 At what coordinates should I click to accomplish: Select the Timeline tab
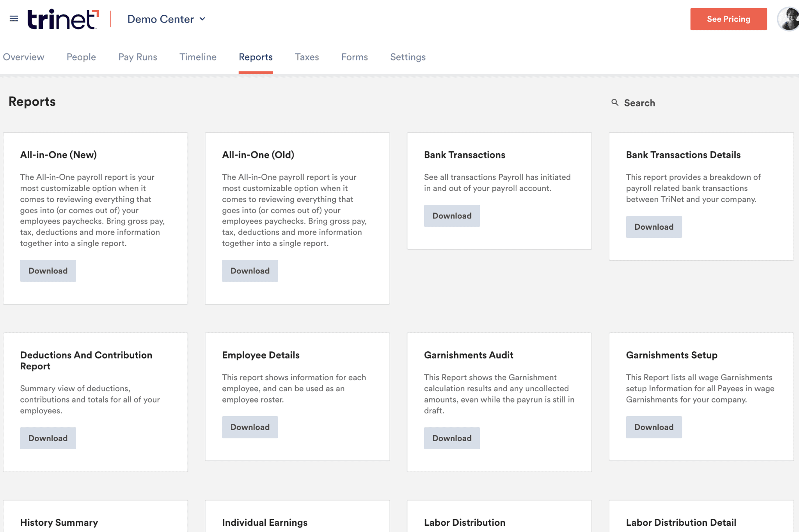(198, 57)
